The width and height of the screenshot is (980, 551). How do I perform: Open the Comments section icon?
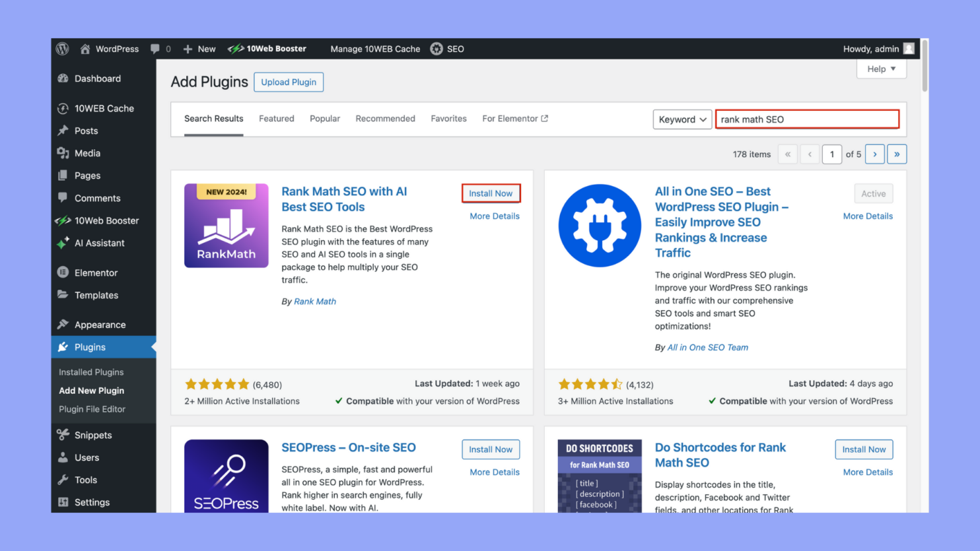(x=63, y=198)
